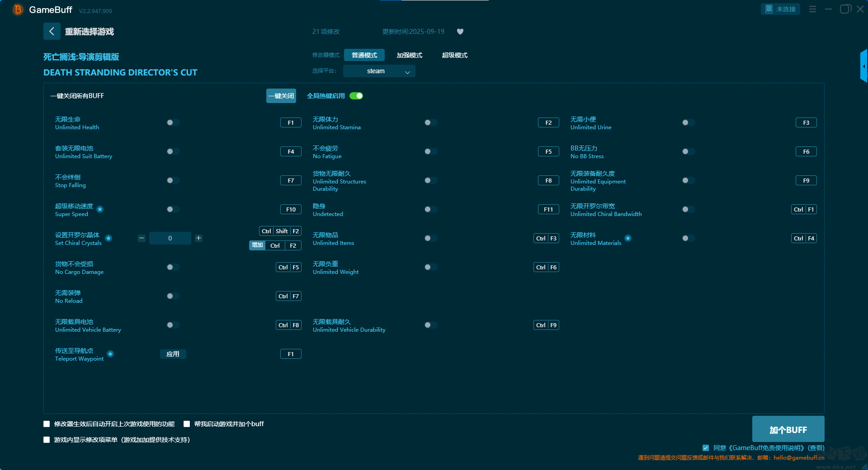
Task: Click the F1 hotkey for Teleport Waypoint
Action: pos(291,354)
